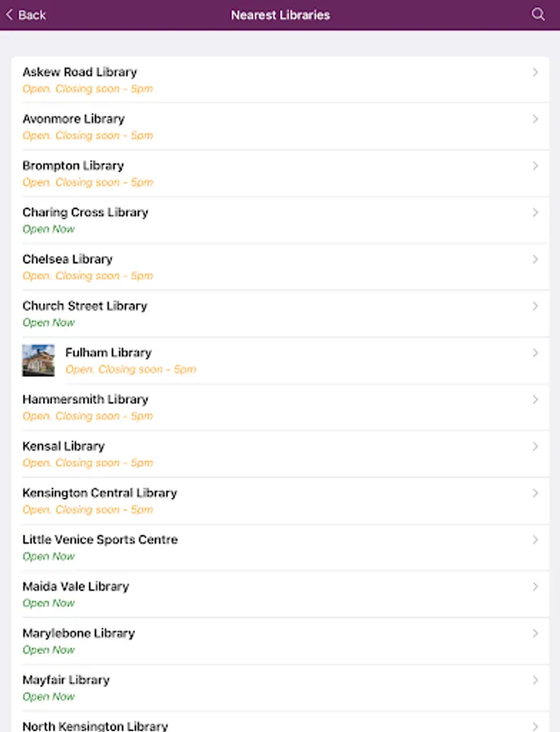The width and height of the screenshot is (560, 732).
Task: Tap Nearest Libraries page title
Action: (280, 15)
